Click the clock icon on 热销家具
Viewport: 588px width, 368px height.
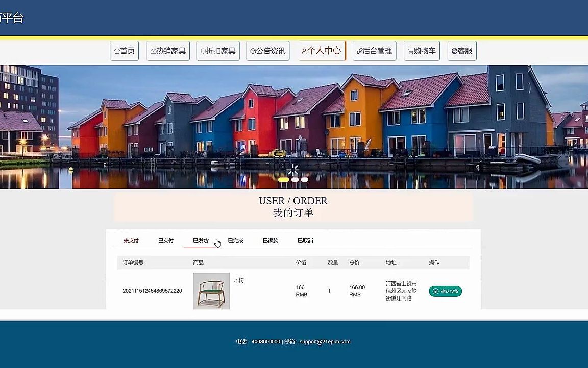point(154,51)
